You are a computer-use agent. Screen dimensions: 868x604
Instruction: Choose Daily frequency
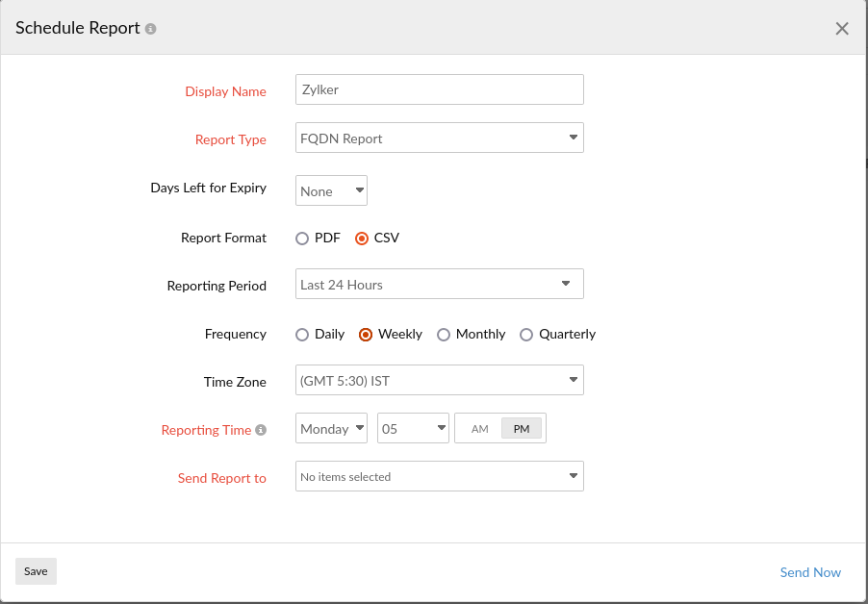pos(301,335)
